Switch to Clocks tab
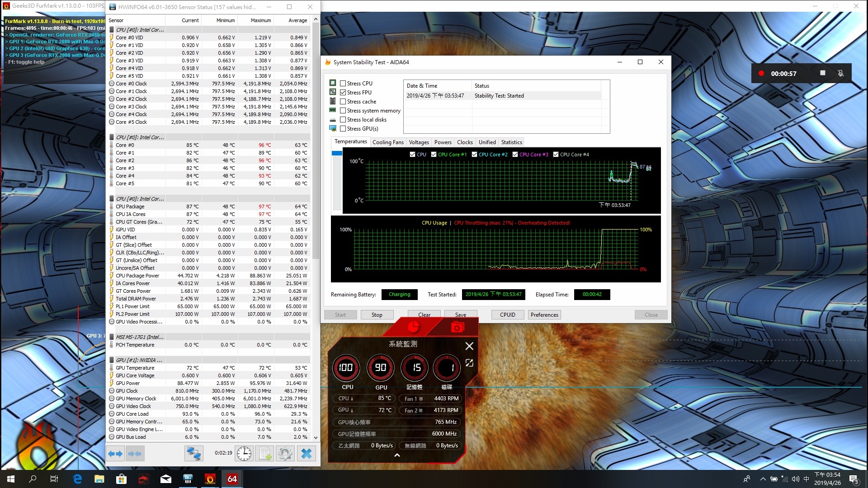Image resolution: width=868 pixels, height=488 pixels. pos(465,142)
